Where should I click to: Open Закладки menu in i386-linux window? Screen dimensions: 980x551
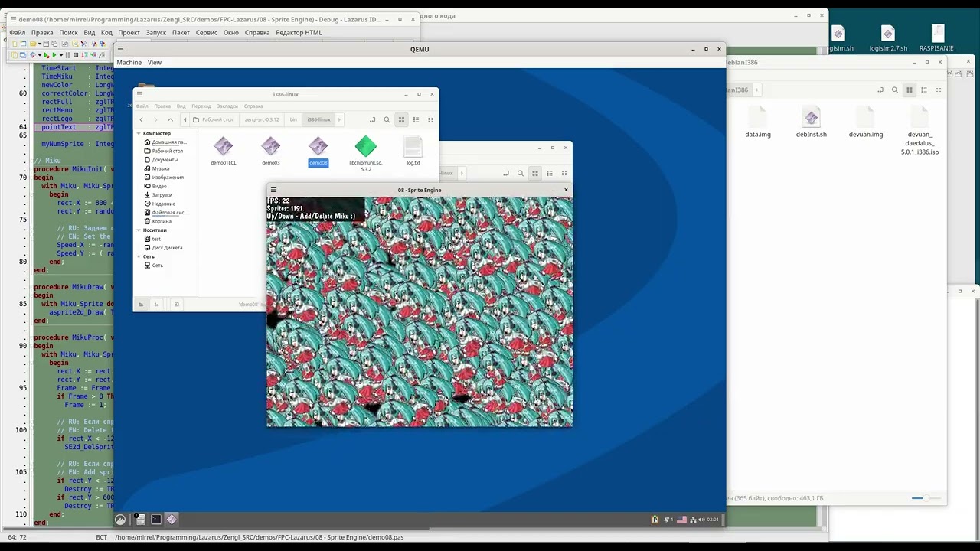coord(227,106)
